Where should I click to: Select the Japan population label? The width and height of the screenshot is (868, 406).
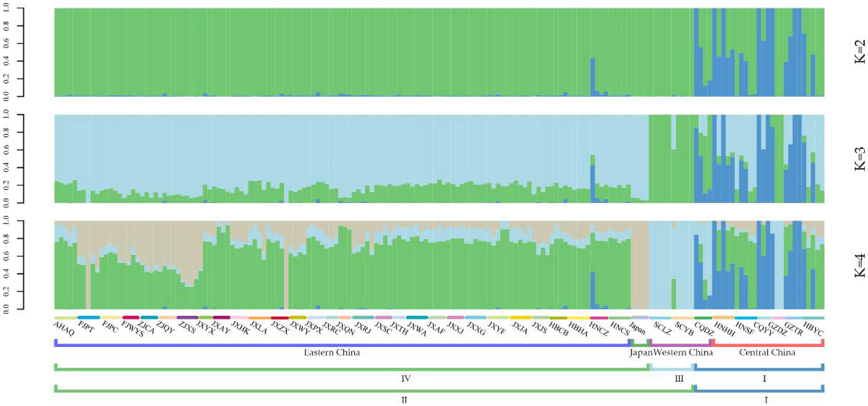coord(638,328)
